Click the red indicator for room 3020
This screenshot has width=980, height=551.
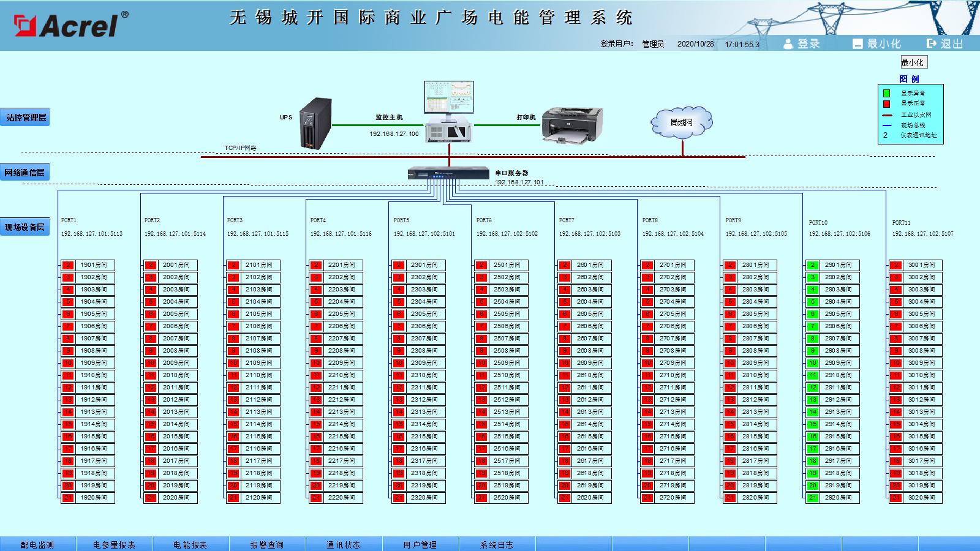click(x=895, y=498)
